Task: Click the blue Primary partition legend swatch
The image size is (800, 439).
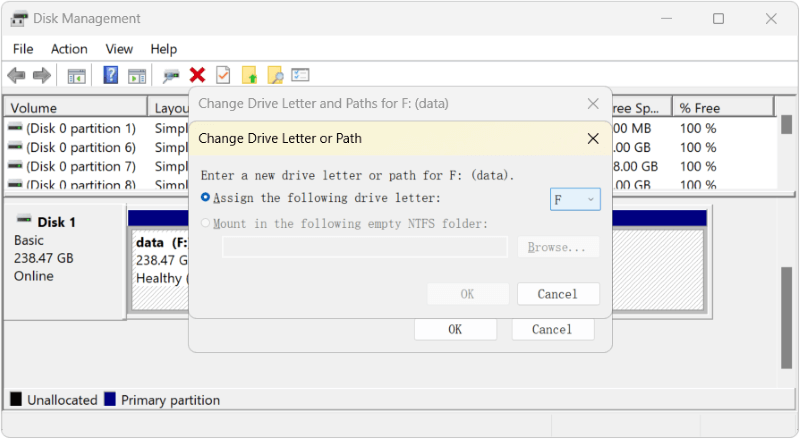Action: click(x=110, y=399)
